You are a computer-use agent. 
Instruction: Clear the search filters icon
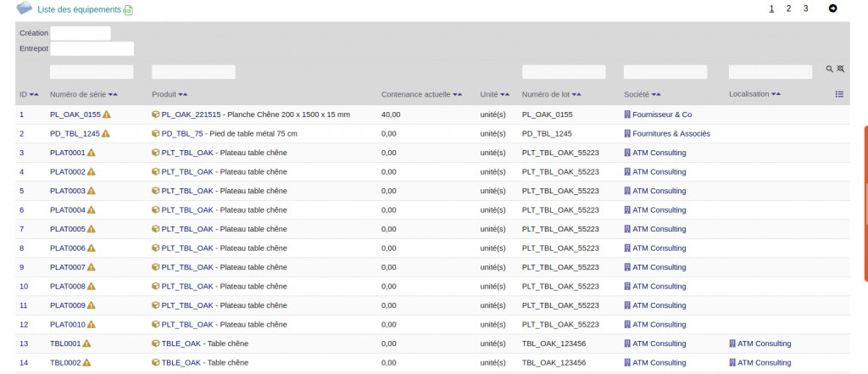[x=841, y=69]
